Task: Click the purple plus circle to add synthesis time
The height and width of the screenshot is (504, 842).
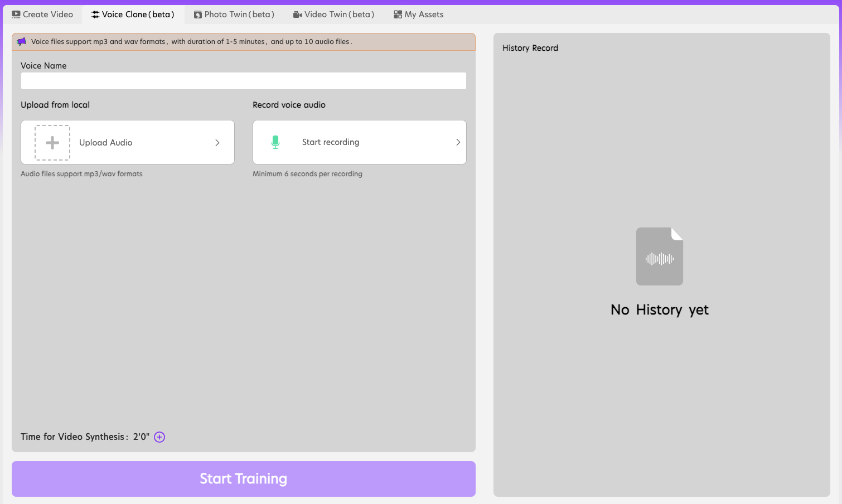Action: coord(159,437)
